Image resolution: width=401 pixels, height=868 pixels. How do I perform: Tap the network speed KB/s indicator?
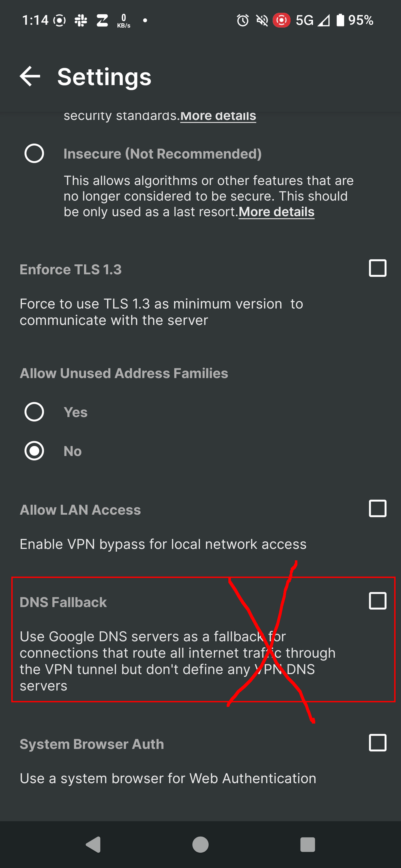point(123,21)
